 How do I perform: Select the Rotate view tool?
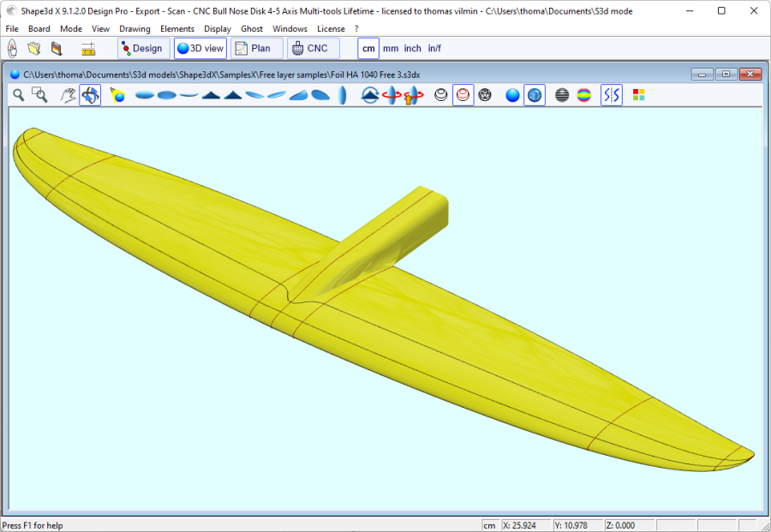pos(90,95)
